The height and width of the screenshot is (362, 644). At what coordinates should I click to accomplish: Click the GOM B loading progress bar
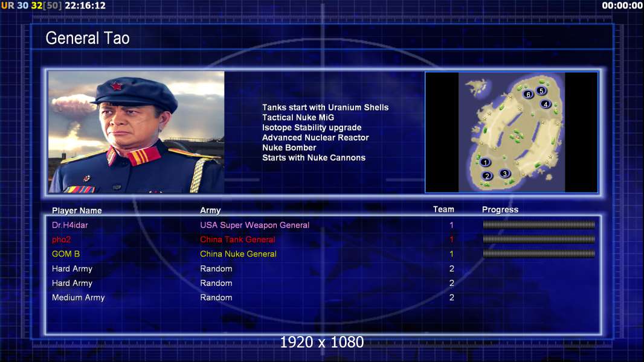click(x=539, y=254)
